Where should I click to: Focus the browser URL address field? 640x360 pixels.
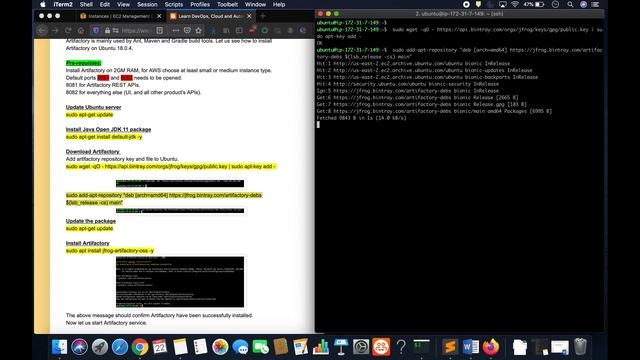pyautogui.click(x=137, y=31)
